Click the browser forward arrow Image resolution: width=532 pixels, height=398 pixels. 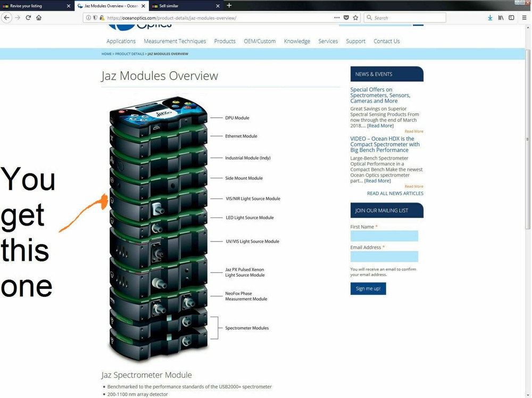click(x=18, y=18)
